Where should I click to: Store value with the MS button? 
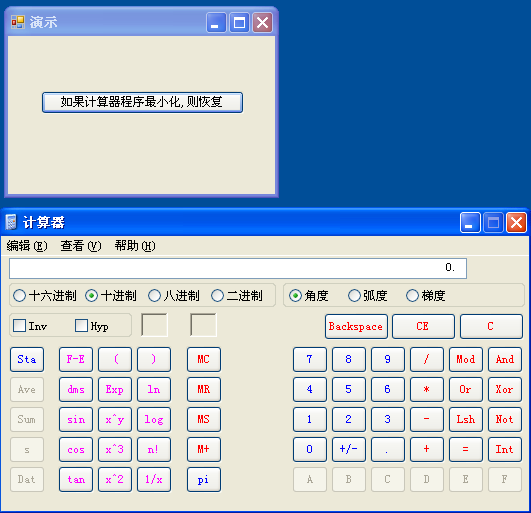point(204,420)
